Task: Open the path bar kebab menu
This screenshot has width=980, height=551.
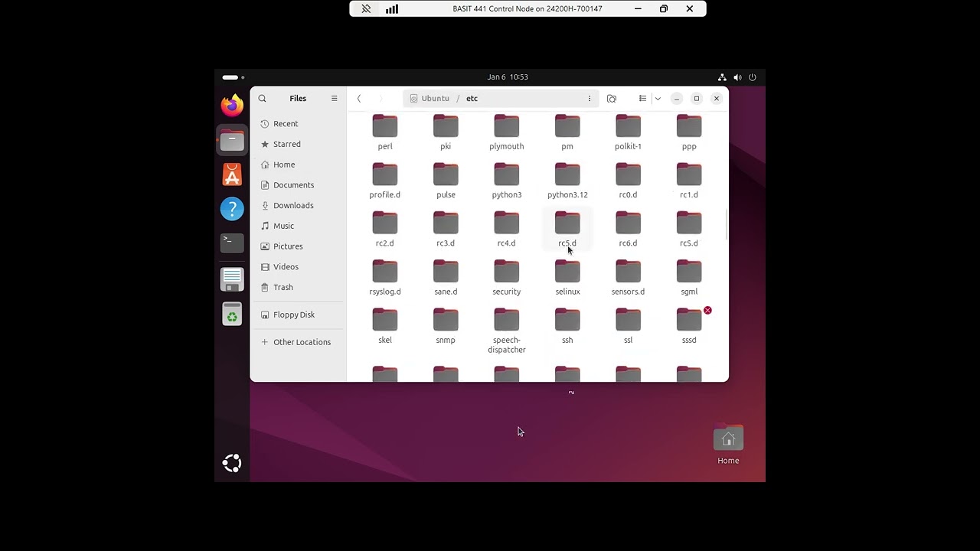Action: pos(589,99)
